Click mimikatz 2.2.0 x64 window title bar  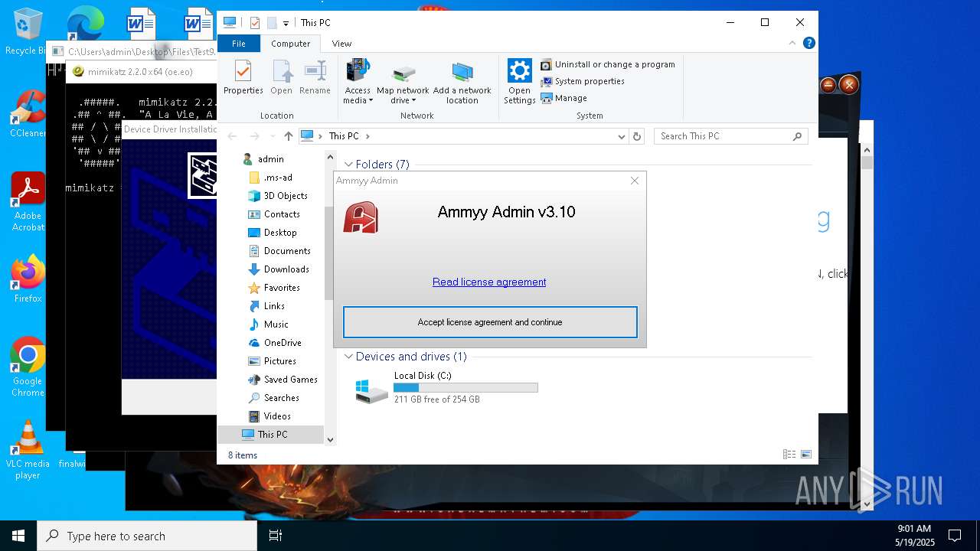tap(142, 72)
